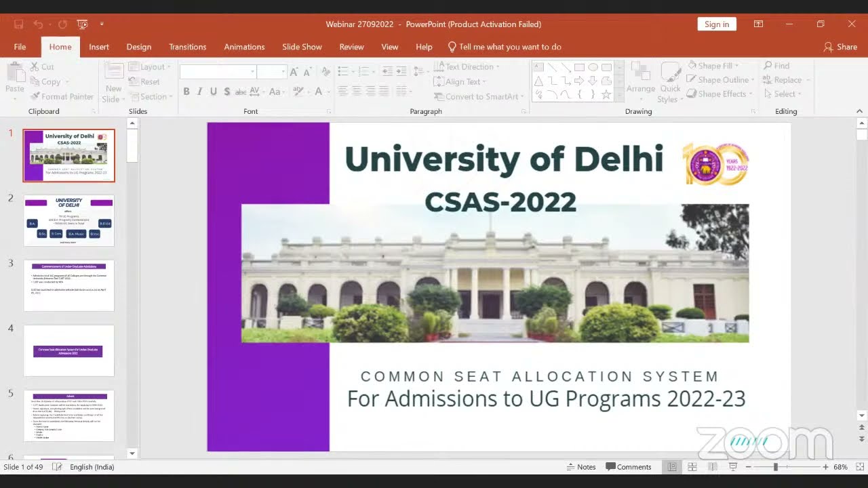Click the Share button
The image size is (868, 488).
click(x=840, y=47)
